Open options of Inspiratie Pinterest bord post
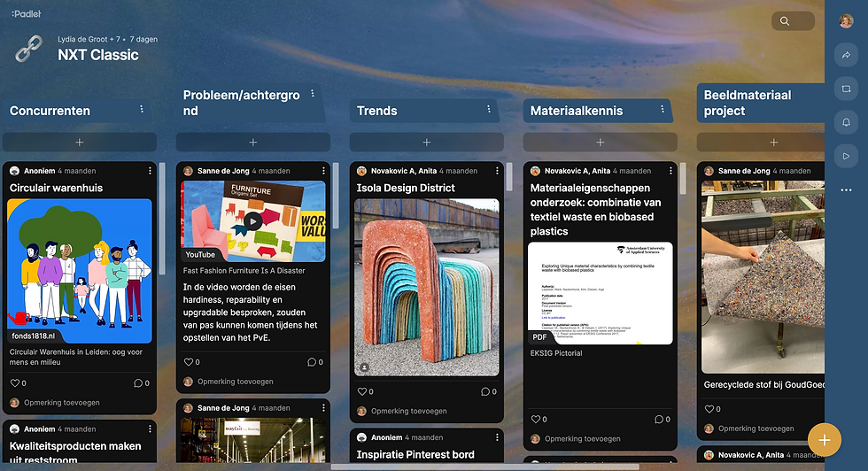 tap(497, 437)
